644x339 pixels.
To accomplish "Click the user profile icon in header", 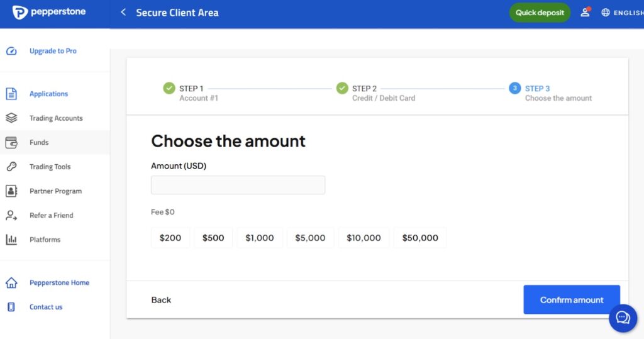I will point(585,13).
